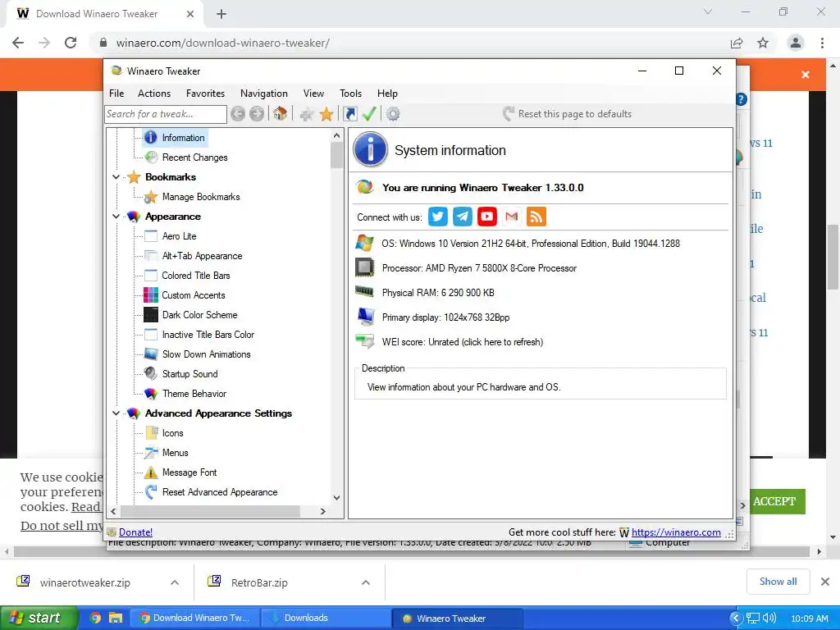The width and height of the screenshot is (840, 630).
Task: Focus the Search for a tweak field
Action: pyautogui.click(x=166, y=114)
